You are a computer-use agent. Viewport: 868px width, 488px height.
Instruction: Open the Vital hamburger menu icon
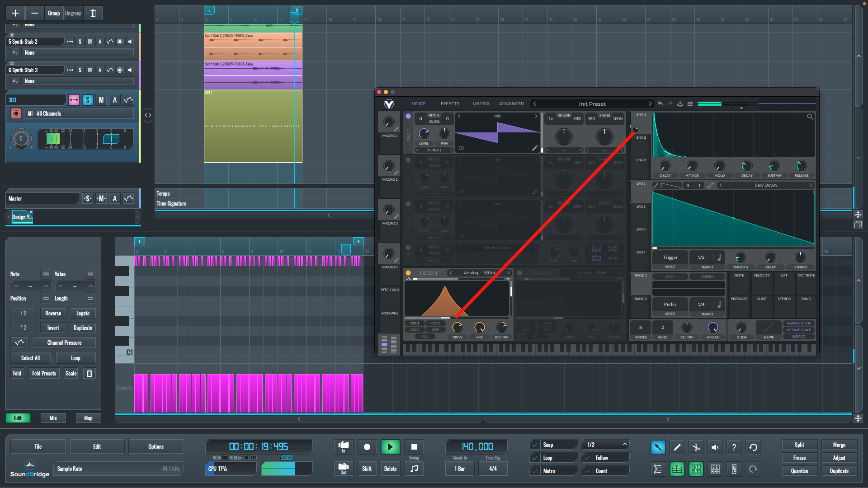[690, 104]
